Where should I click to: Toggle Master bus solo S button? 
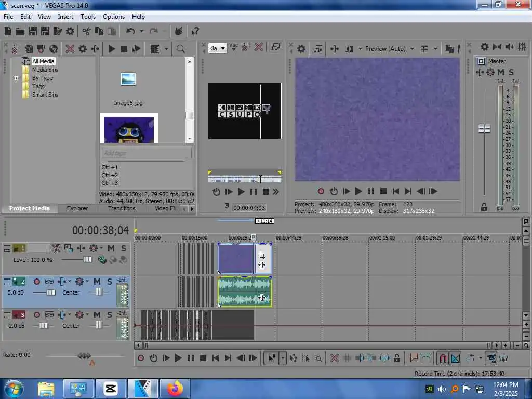click(511, 72)
